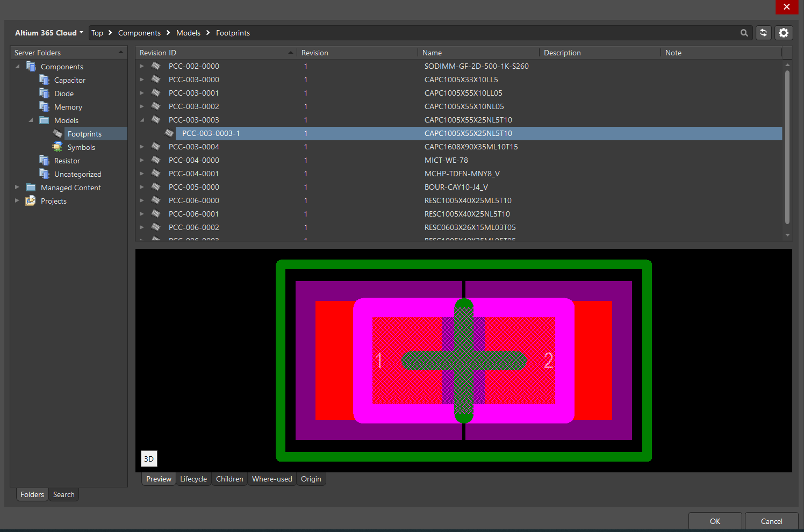Open the settings gear icon
804x532 pixels.
[784, 33]
